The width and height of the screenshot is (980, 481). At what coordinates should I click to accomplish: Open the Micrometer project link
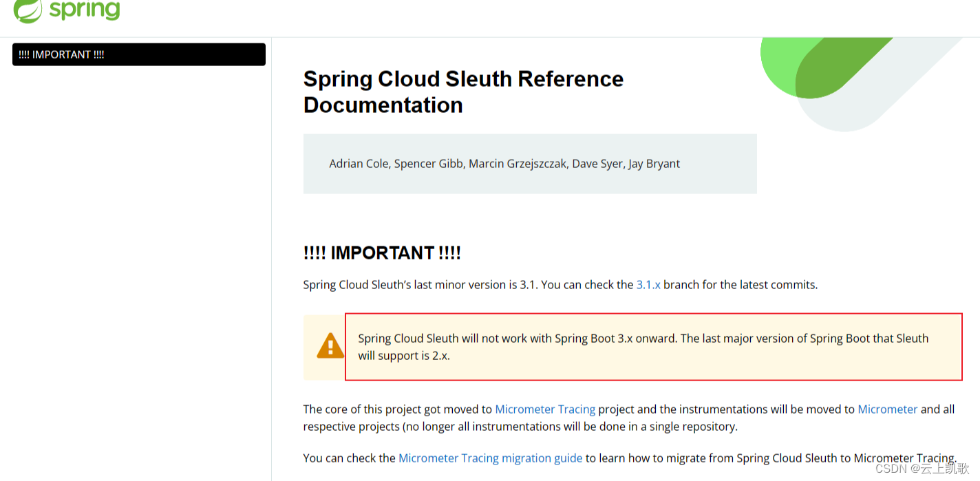pyautogui.click(x=887, y=409)
